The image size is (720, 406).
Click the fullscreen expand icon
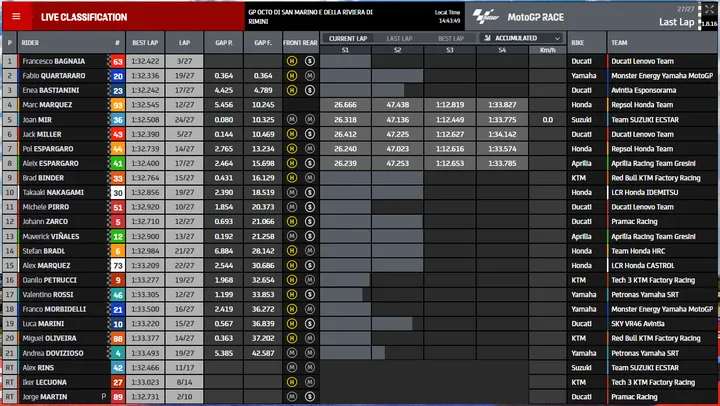pyautogui.click(x=709, y=9)
